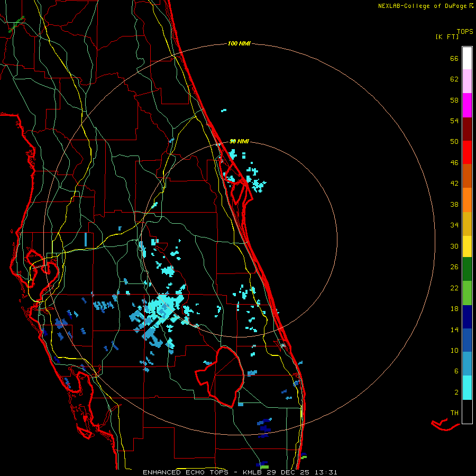This screenshot has width=476, height=476.
Task: Click the light blue legend swatch
Action: [467, 364]
